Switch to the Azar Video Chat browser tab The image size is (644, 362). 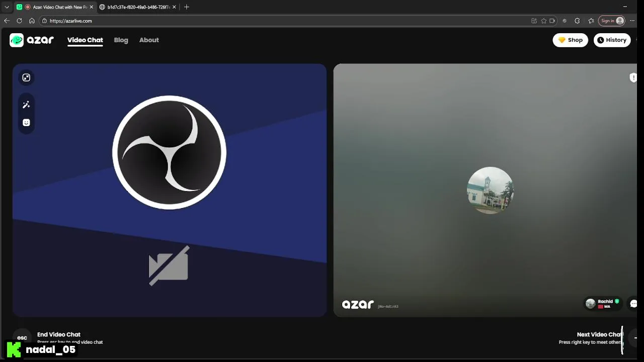coord(56,7)
